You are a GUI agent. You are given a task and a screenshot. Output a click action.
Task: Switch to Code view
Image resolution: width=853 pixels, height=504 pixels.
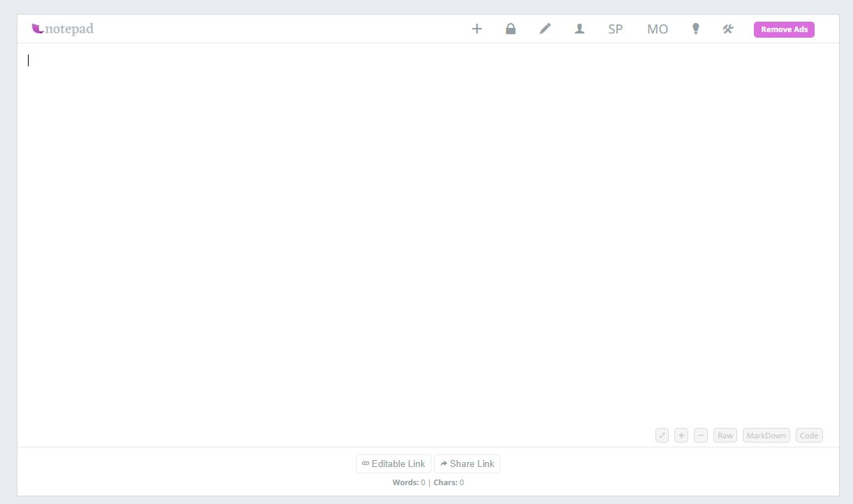point(809,436)
